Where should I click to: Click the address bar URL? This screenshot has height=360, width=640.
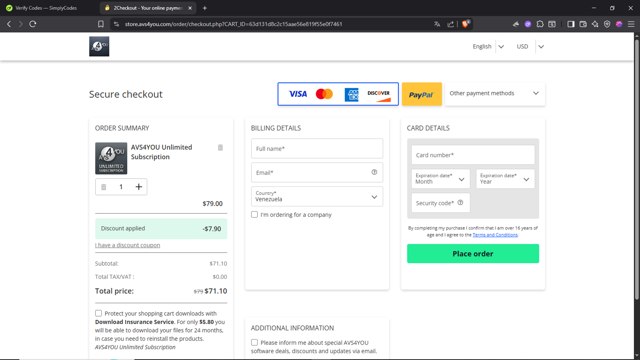(233, 24)
